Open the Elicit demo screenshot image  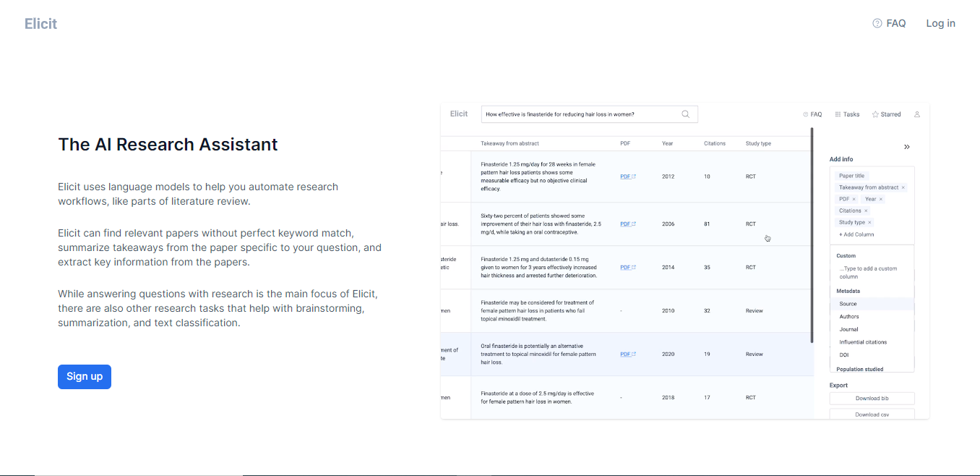pyautogui.click(x=684, y=260)
